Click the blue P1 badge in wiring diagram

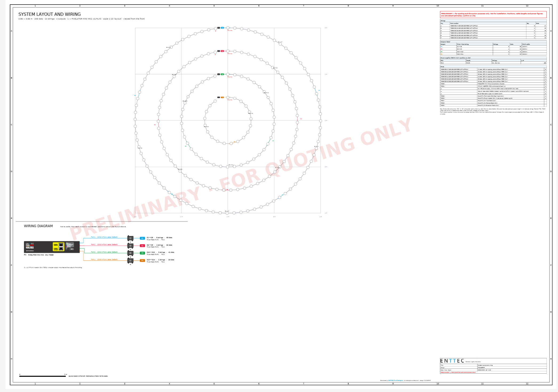pyautogui.click(x=142, y=238)
